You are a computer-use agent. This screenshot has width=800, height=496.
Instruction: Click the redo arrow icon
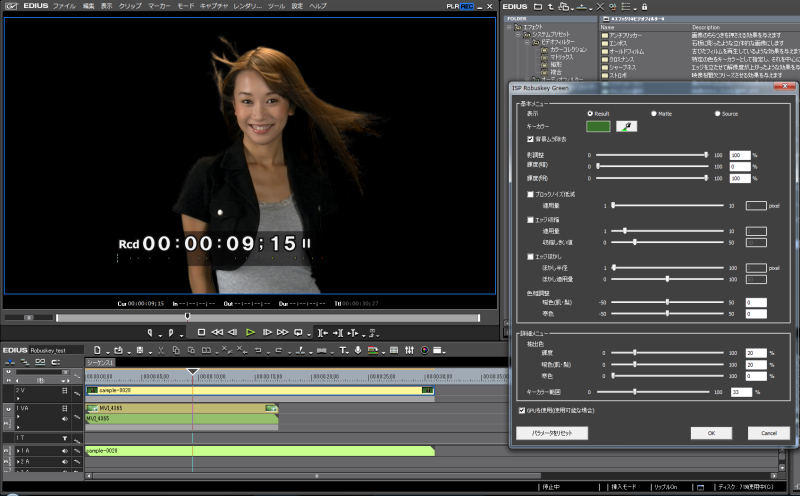click(279, 350)
